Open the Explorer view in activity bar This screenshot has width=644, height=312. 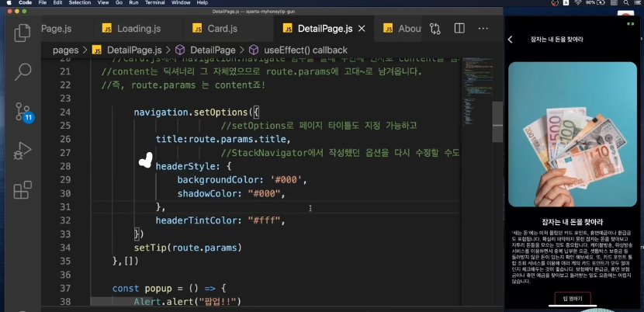(23, 33)
